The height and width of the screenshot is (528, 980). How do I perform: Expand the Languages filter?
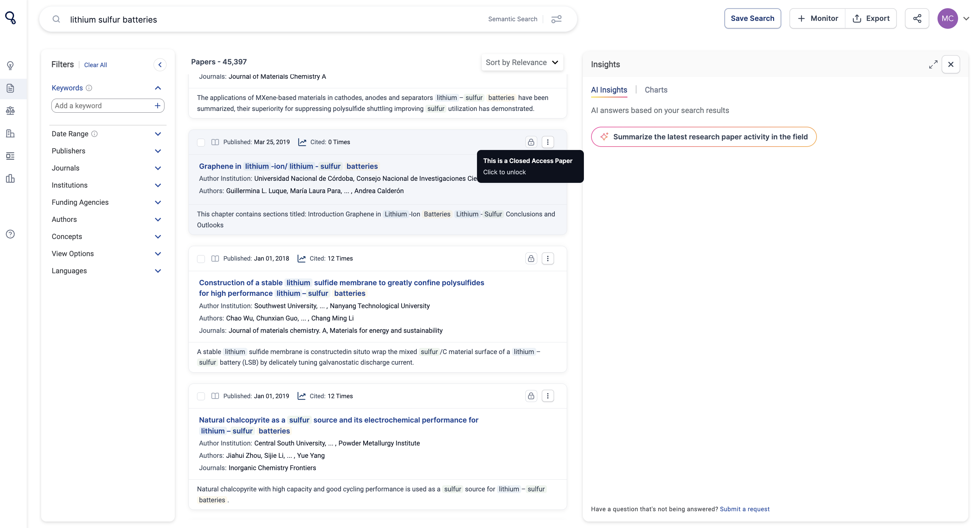(158, 271)
